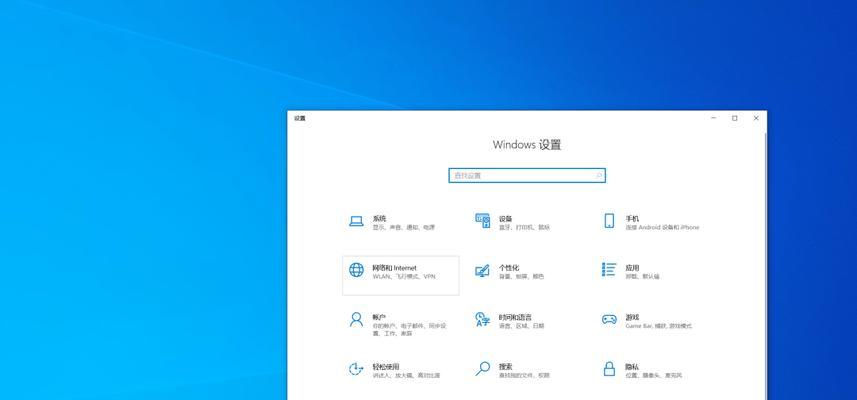Open the 游戏 (Gaming) controller icon

(x=609, y=319)
